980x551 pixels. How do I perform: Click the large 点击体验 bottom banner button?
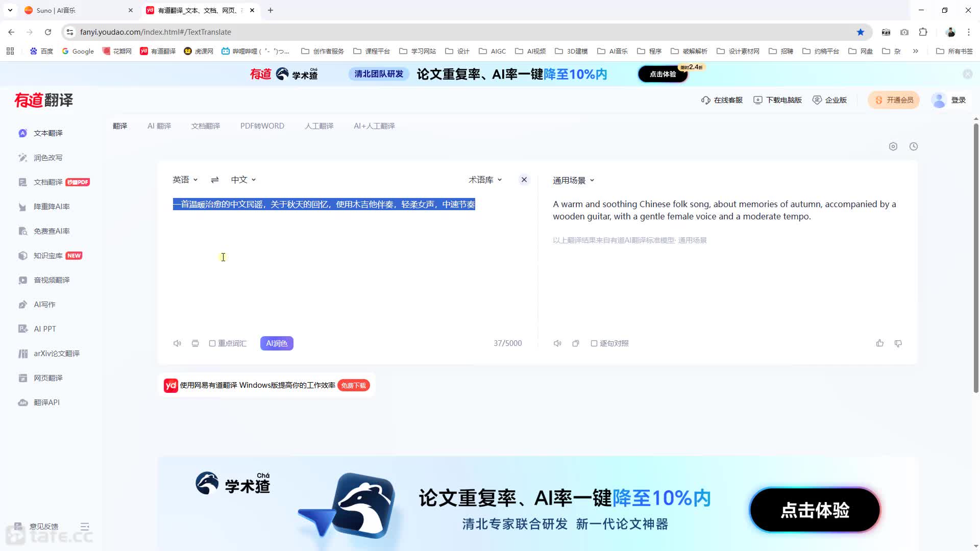tap(815, 510)
